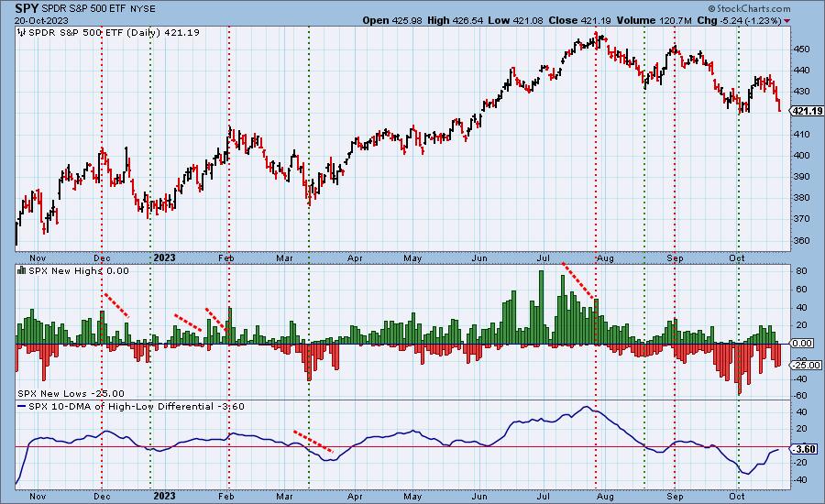Click the 410 label on the price axis

802,134
